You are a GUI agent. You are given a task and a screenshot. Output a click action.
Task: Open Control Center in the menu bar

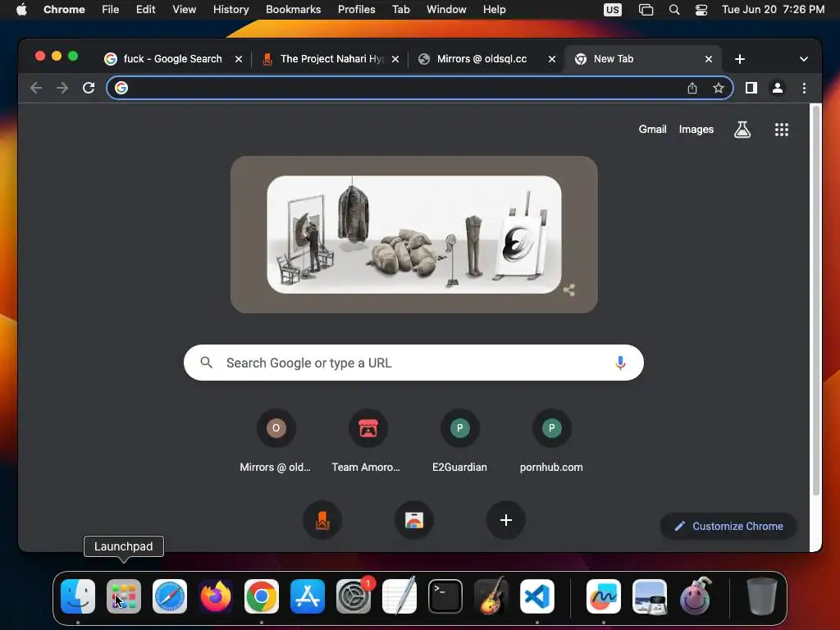(701, 10)
